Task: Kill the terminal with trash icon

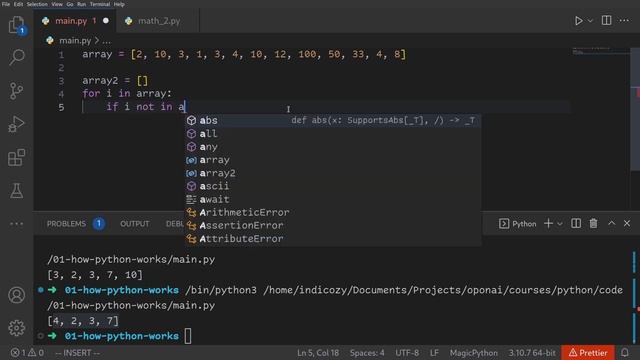Action: [x=593, y=223]
